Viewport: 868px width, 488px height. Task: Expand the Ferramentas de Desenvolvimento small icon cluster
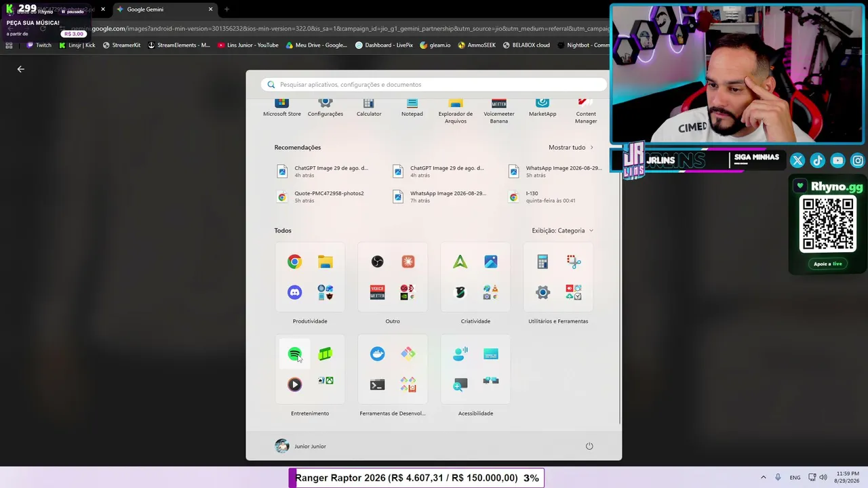coord(408,384)
